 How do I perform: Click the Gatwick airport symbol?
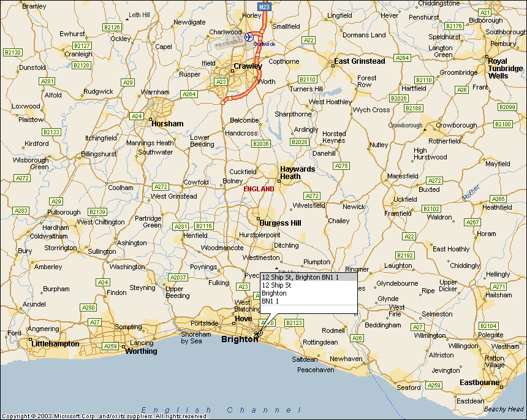[249, 37]
